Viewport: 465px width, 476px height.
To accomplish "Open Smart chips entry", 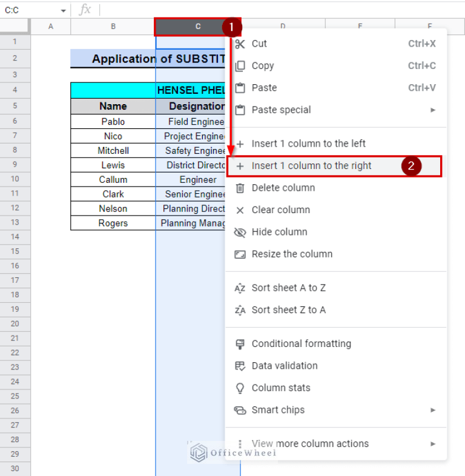I will click(336, 410).
